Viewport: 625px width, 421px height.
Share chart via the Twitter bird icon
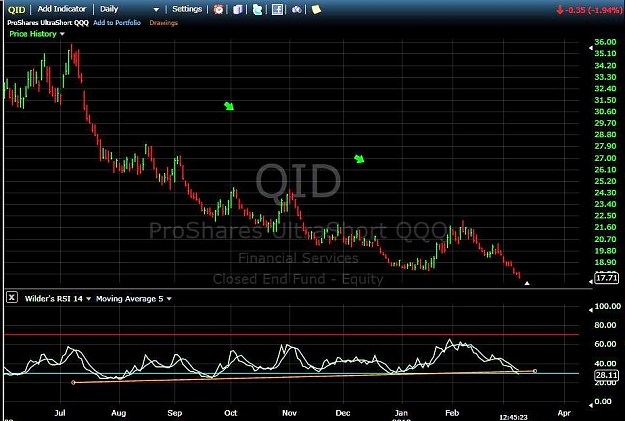click(x=257, y=9)
